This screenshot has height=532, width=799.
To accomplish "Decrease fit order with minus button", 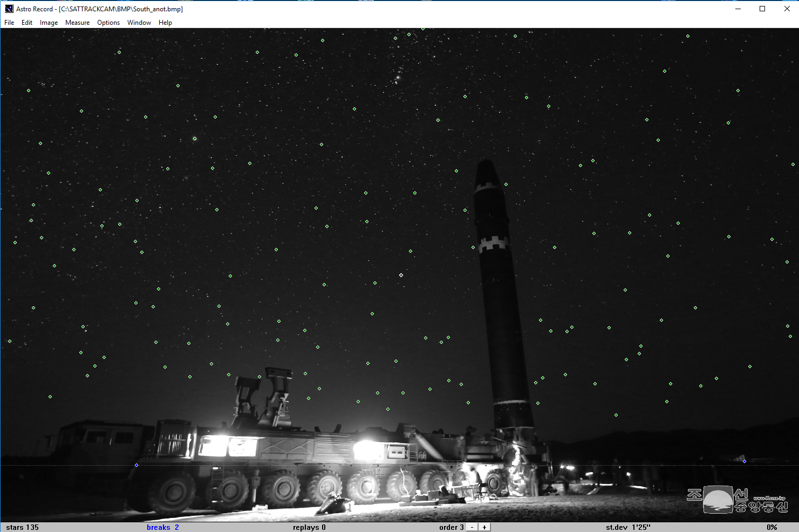I will pos(472,527).
